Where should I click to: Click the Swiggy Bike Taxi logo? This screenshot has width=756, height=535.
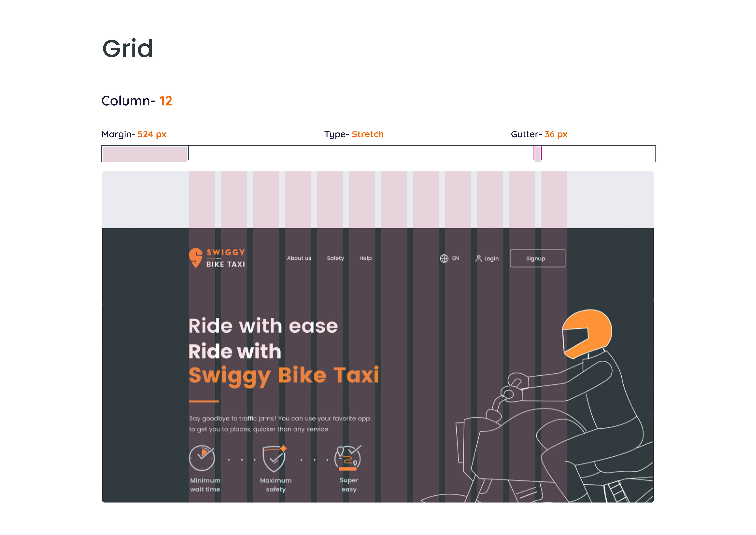pyautogui.click(x=217, y=258)
